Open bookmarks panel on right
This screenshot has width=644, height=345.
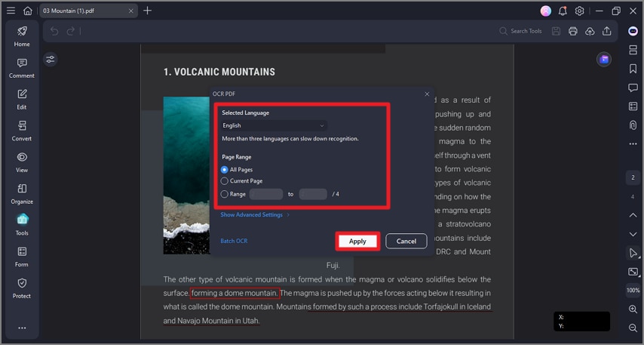(633, 69)
